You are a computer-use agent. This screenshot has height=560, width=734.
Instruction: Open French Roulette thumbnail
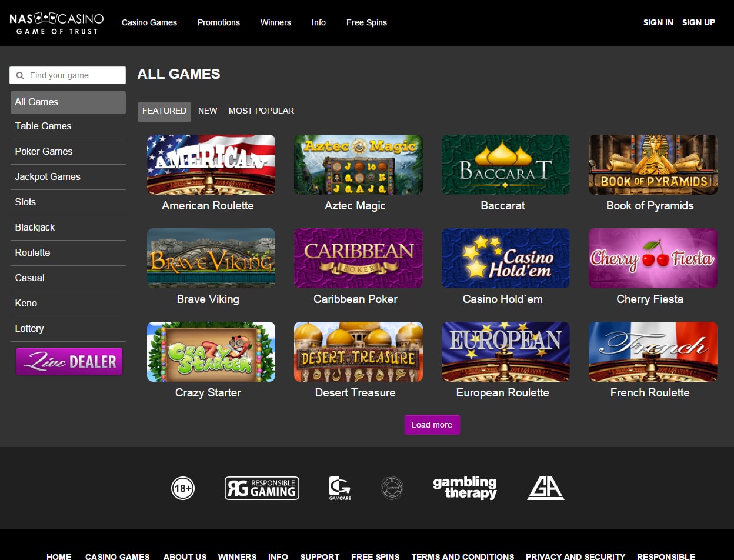(653, 352)
